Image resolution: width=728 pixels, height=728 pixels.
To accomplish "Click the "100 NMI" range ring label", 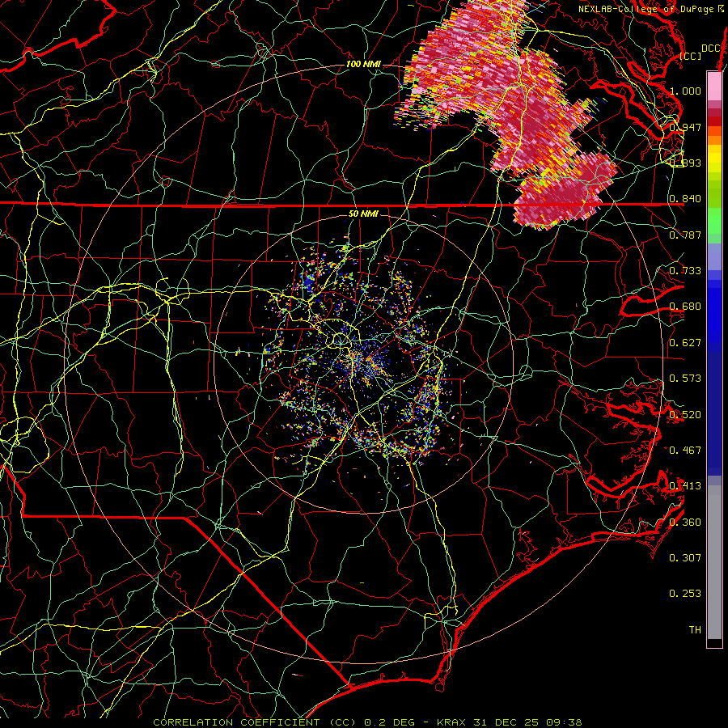I will tap(363, 64).
